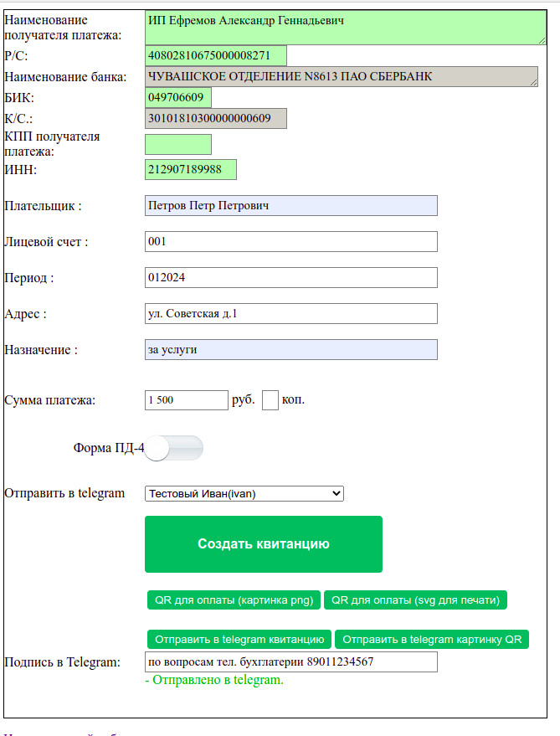This screenshot has width=560, height=736.
Task: Focus the Р/С account number field
Action: [215, 56]
